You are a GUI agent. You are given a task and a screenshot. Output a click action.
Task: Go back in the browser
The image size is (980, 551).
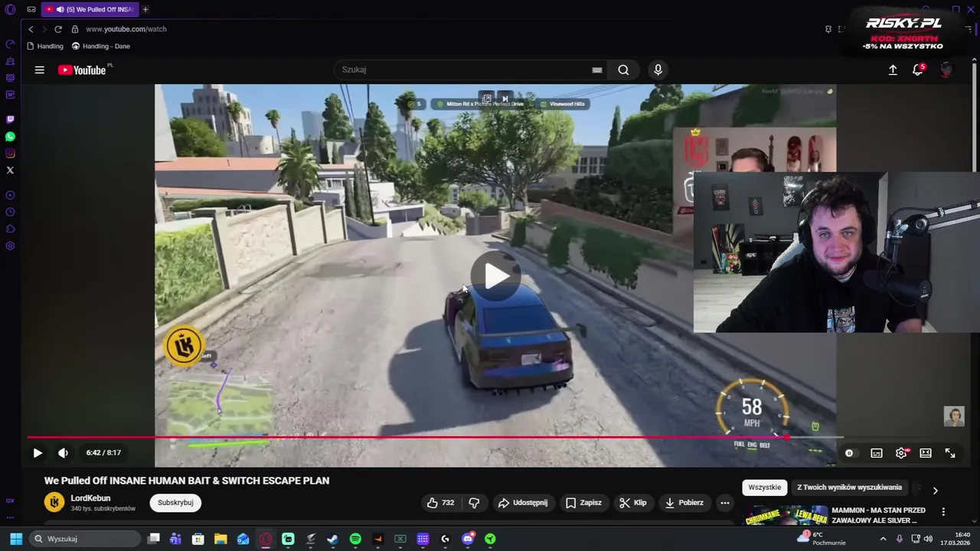point(31,29)
